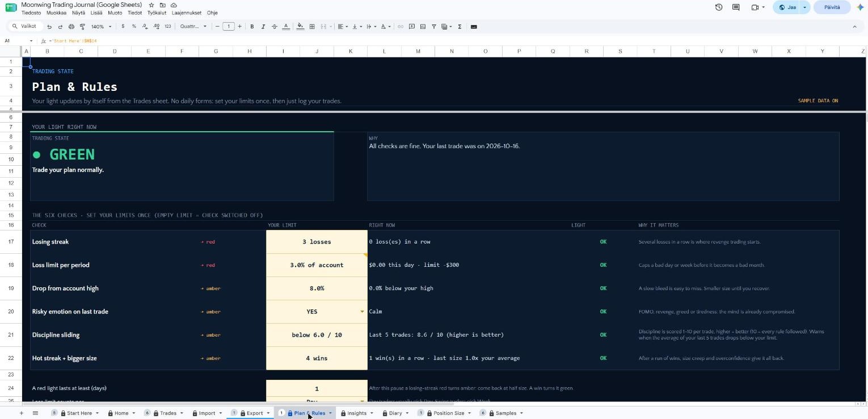Format as percent with % icon

(134, 27)
